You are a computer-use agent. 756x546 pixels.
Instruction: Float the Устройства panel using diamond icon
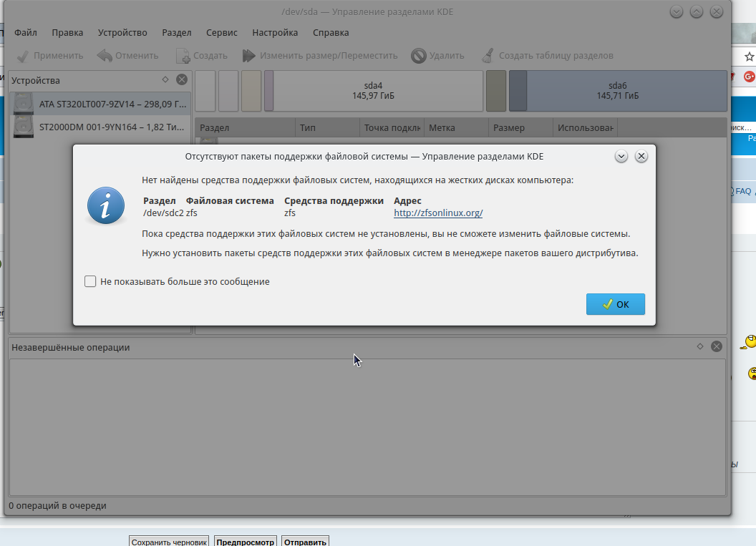[165, 79]
